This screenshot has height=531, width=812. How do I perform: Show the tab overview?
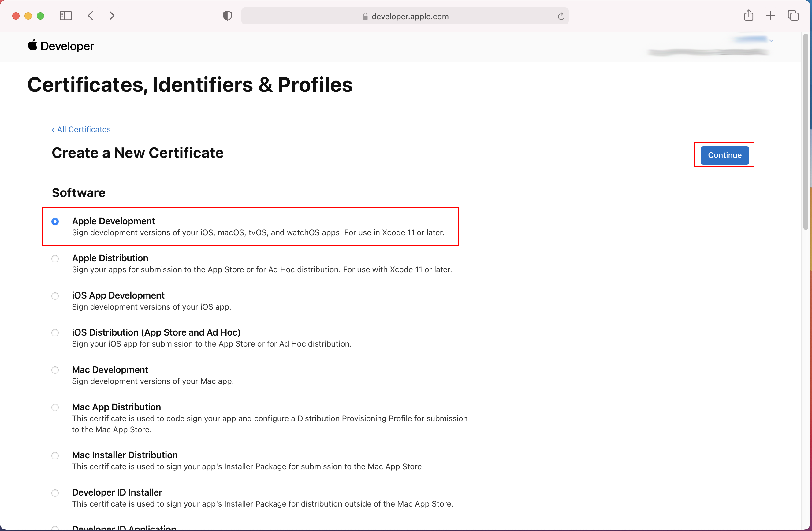pos(792,16)
